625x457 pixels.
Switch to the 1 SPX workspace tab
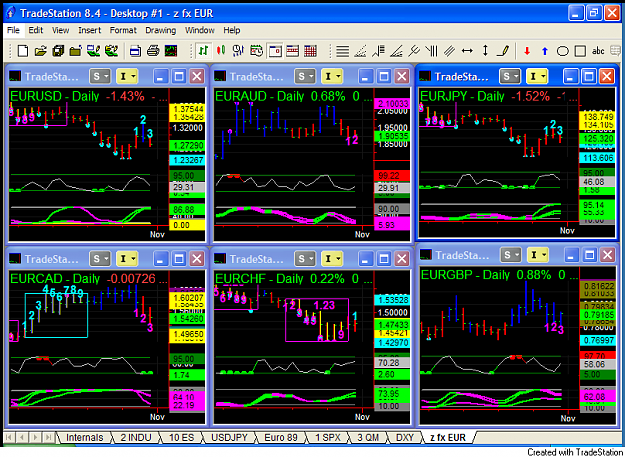327,437
